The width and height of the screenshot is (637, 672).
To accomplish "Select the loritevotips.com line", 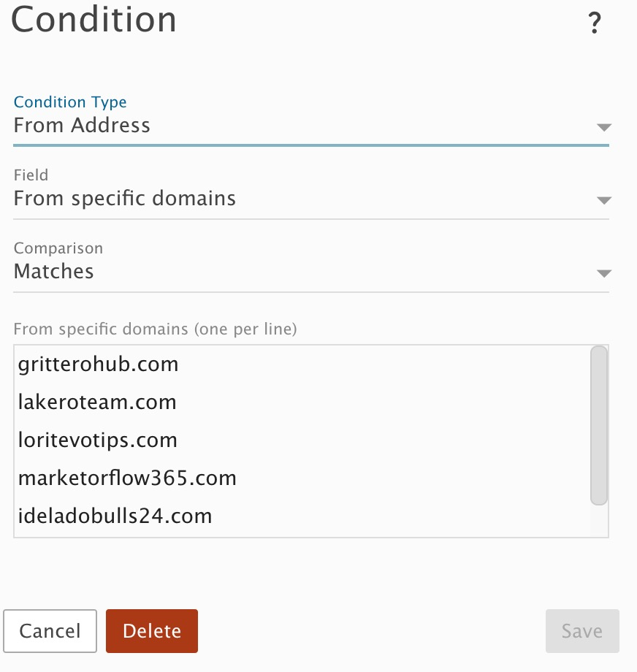I will tap(97, 440).
